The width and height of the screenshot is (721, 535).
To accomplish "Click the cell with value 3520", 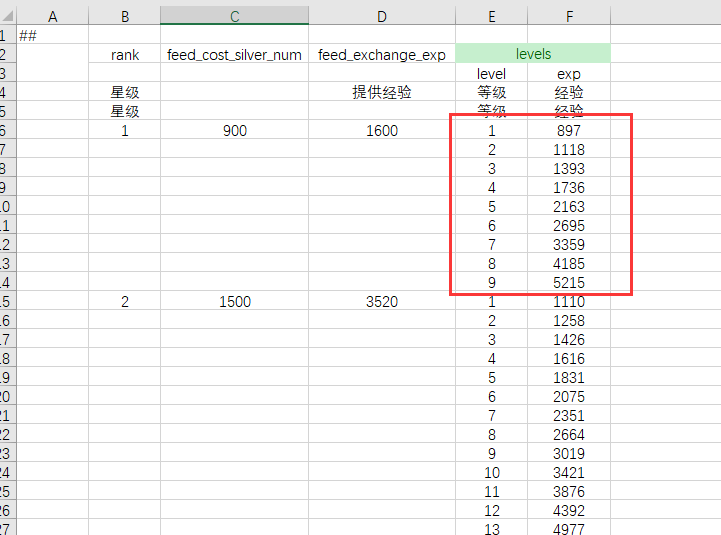I will point(382,302).
